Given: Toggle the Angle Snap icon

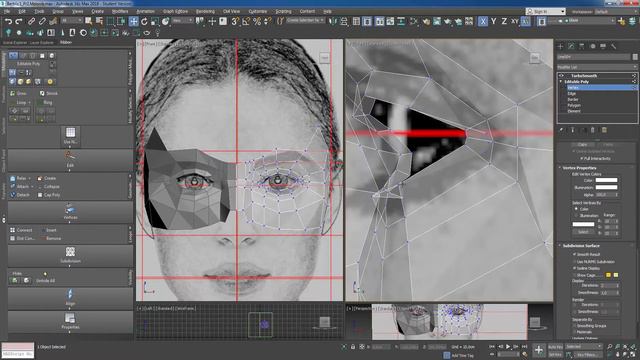Looking at the screenshot, I should coord(246,21).
